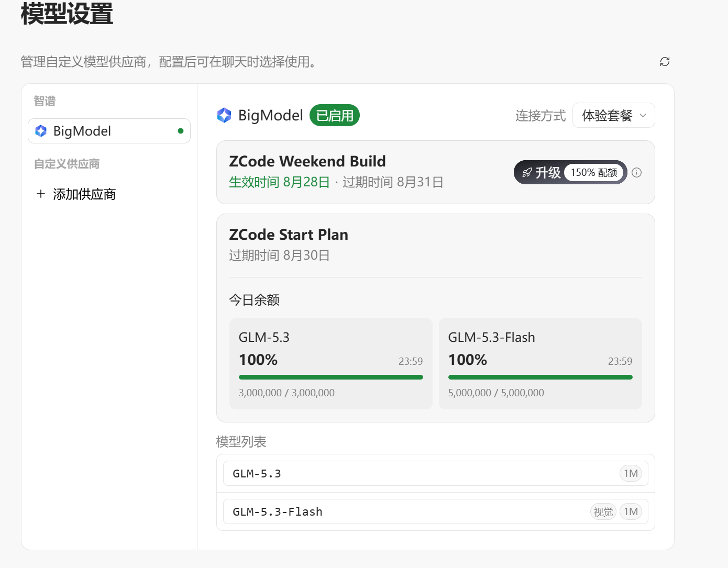Click the 已启用 enabled status badge
This screenshot has height=568, width=728.
pyautogui.click(x=335, y=115)
